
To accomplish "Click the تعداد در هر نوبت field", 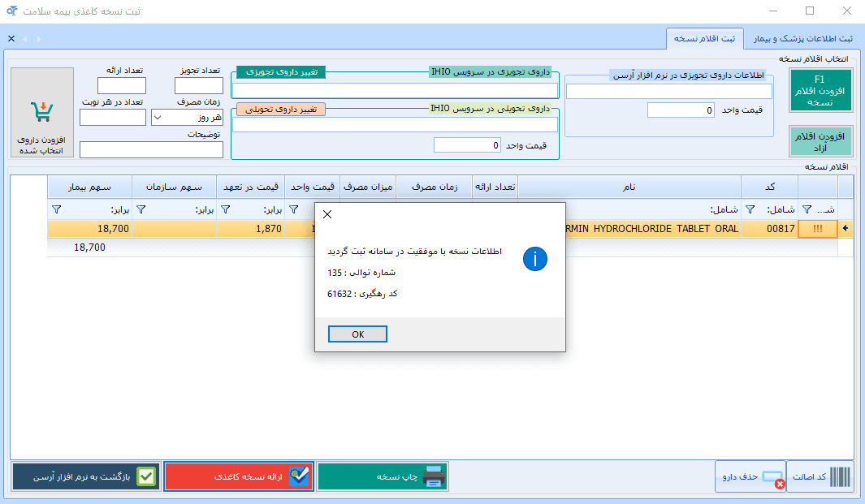I will [x=113, y=118].
